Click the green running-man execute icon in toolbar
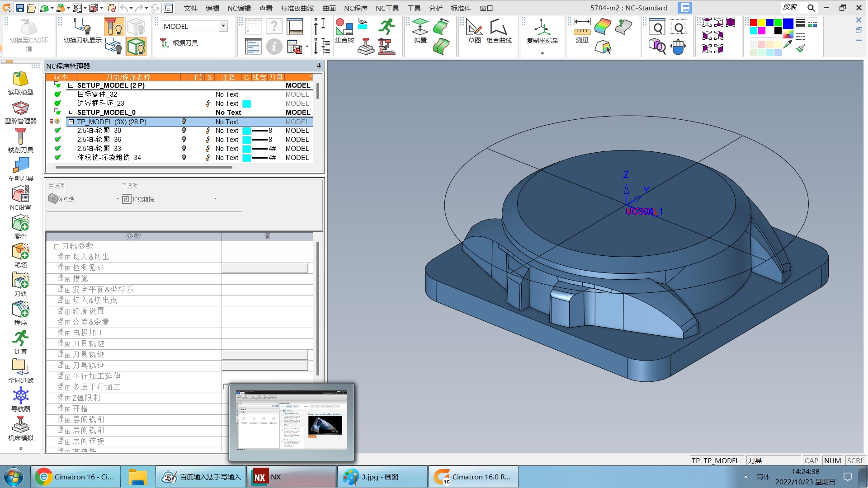The width and height of the screenshot is (868, 488). point(387,27)
